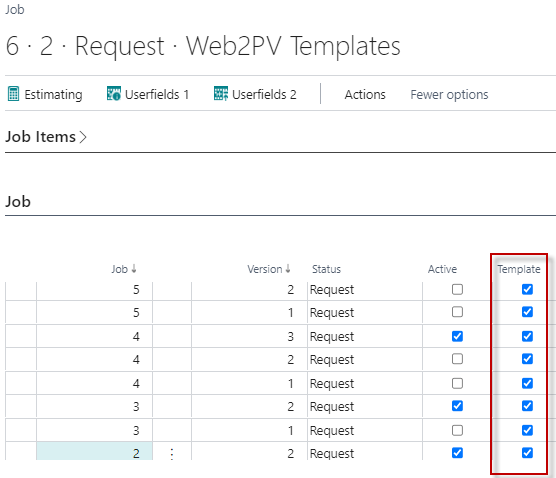Click page title 6 · 2 · Request · Web2PV Templates
Viewport: 556px width, 478px height.
pyautogui.click(x=203, y=46)
